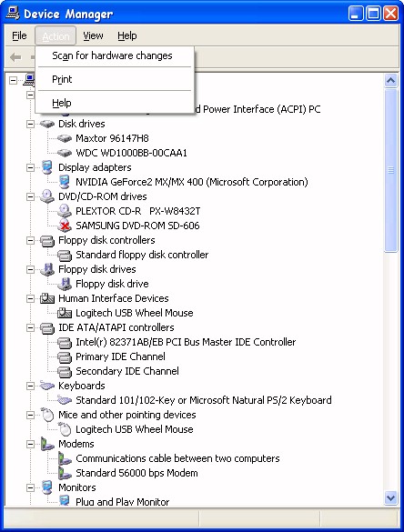The height and width of the screenshot is (532, 404).
Task: Click the 'Modems' category label
Action: click(x=76, y=444)
